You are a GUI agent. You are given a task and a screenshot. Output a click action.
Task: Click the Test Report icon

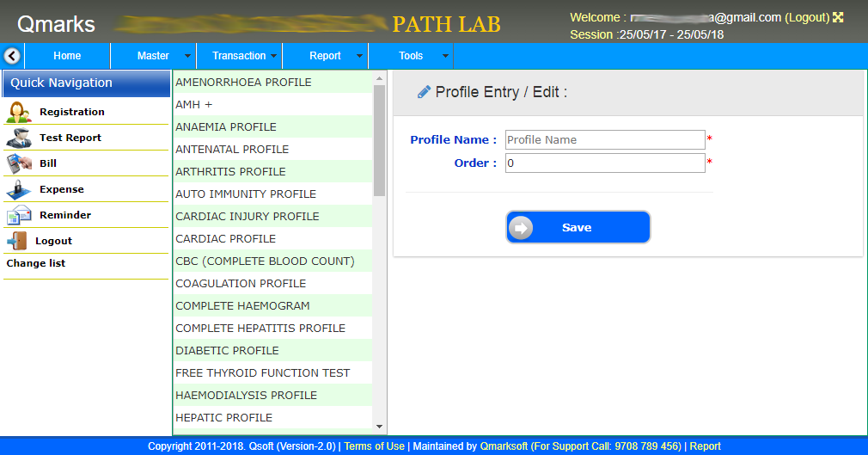(x=19, y=138)
